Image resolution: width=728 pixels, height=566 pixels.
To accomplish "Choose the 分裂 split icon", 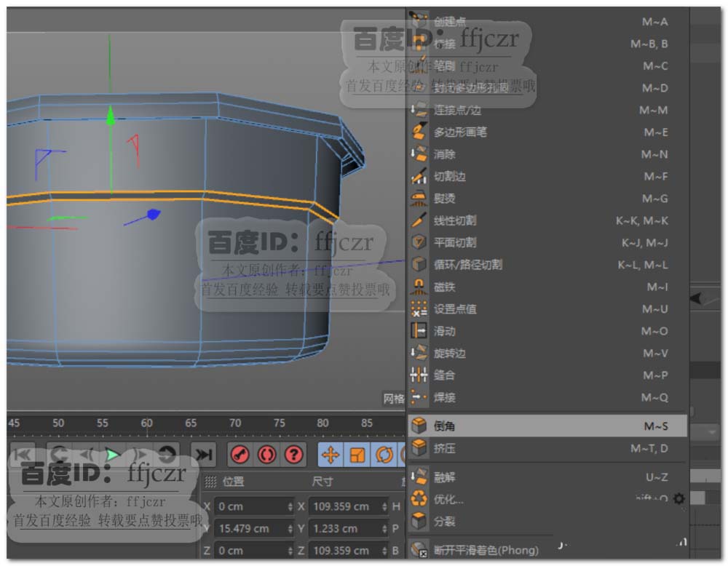I will coord(419,521).
